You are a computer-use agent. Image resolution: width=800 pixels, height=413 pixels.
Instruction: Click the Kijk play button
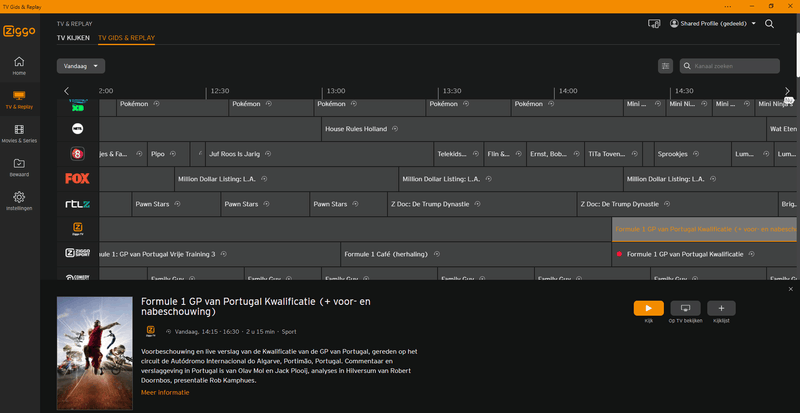[x=648, y=308]
